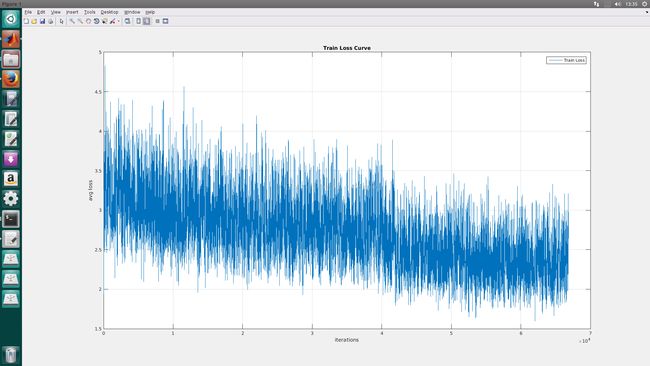Screen dimensions: 650x366
Task: Click the iterations x-axis label
Action: (x=347, y=340)
